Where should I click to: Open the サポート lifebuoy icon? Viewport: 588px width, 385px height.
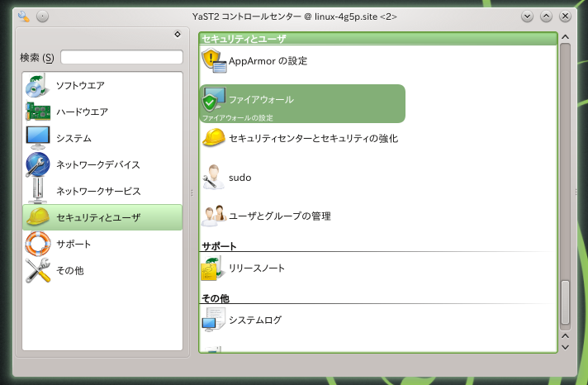pyautogui.click(x=37, y=244)
